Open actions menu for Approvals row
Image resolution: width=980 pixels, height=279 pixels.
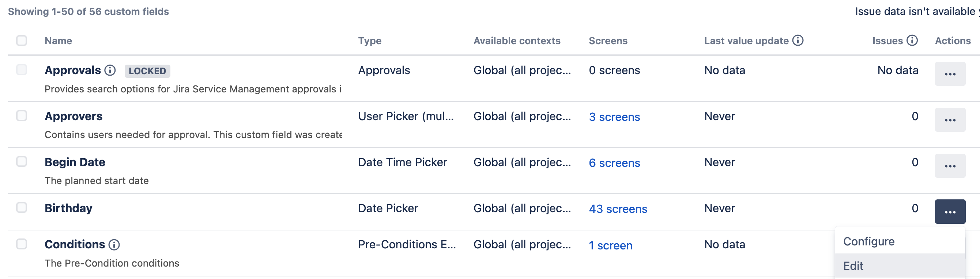point(950,74)
